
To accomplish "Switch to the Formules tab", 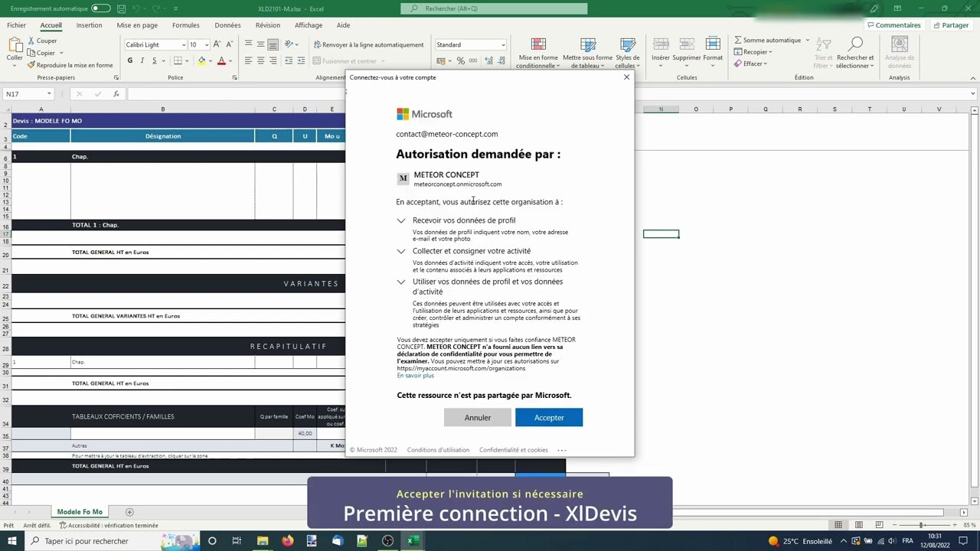I will (185, 25).
